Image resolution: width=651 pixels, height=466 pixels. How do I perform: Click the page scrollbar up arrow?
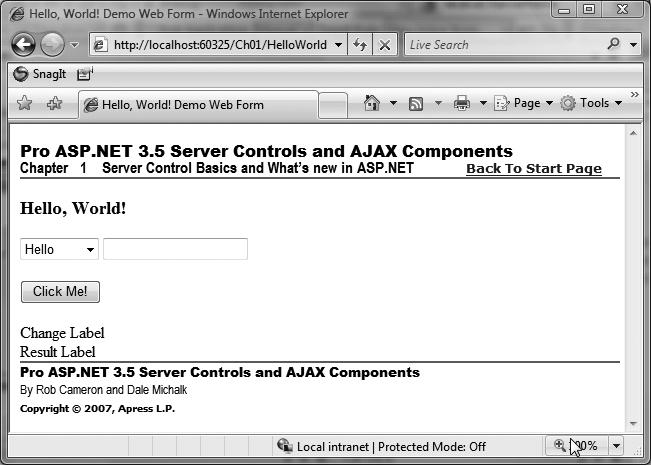(x=633, y=133)
